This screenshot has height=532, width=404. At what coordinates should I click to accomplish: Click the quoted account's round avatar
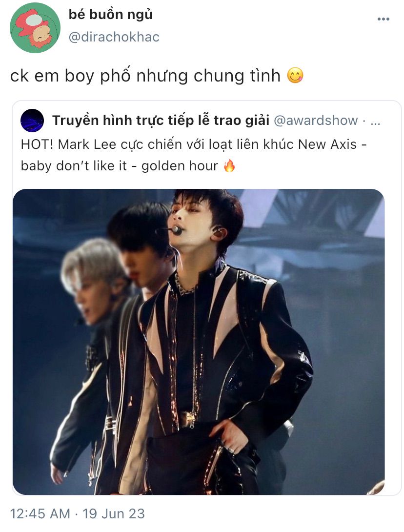[32, 120]
